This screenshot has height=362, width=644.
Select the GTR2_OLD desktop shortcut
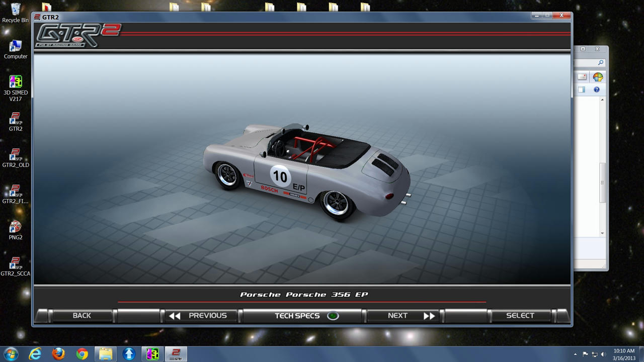pyautogui.click(x=16, y=158)
